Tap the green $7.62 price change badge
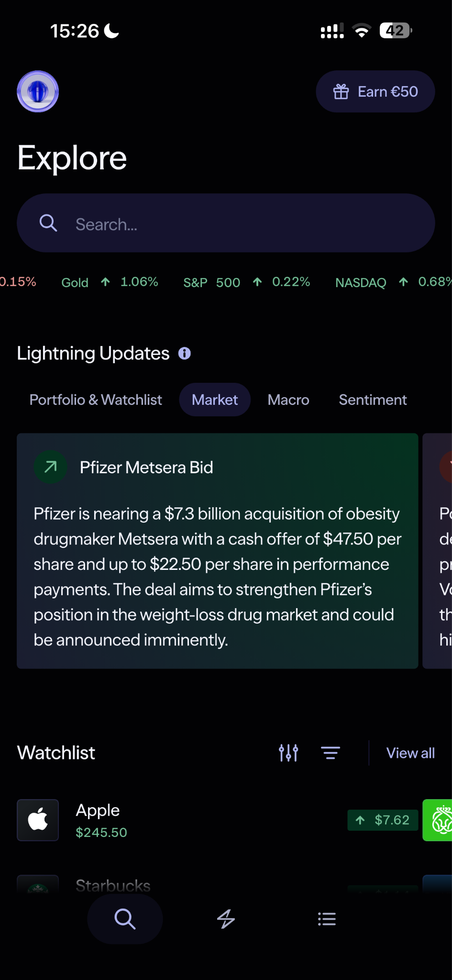The height and width of the screenshot is (980, 452). [383, 820]
